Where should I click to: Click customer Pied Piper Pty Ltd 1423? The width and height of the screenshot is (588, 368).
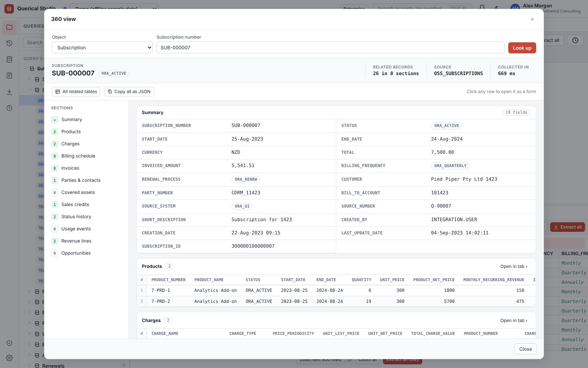[x=464, y=179]
